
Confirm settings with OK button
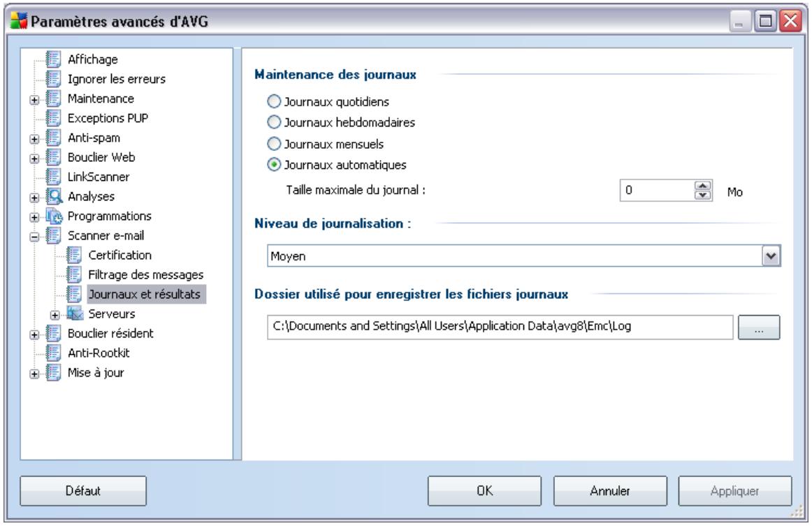tap(485, 491)
